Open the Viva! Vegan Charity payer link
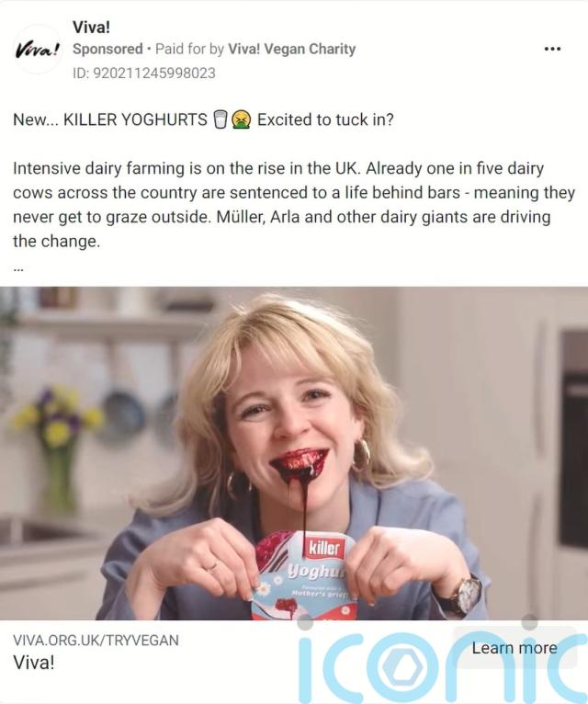Screen dimensions: 588x704 tap(292, 49)
